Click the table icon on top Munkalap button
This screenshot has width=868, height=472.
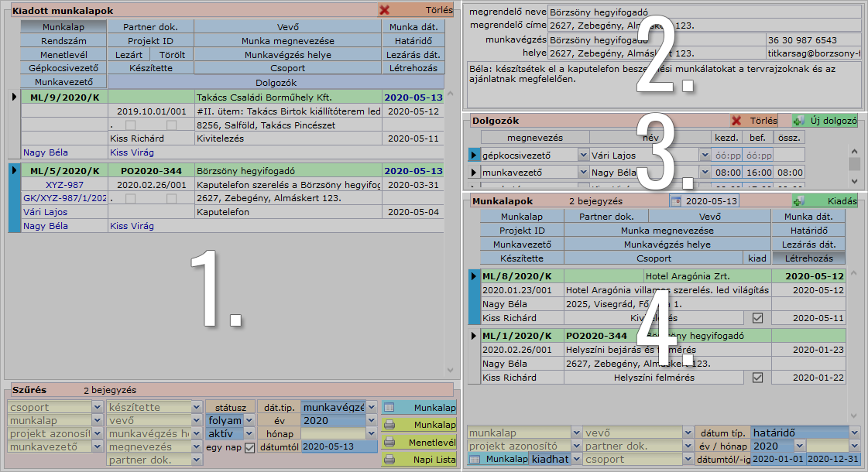pyautogui.click(x=389, y=407)
